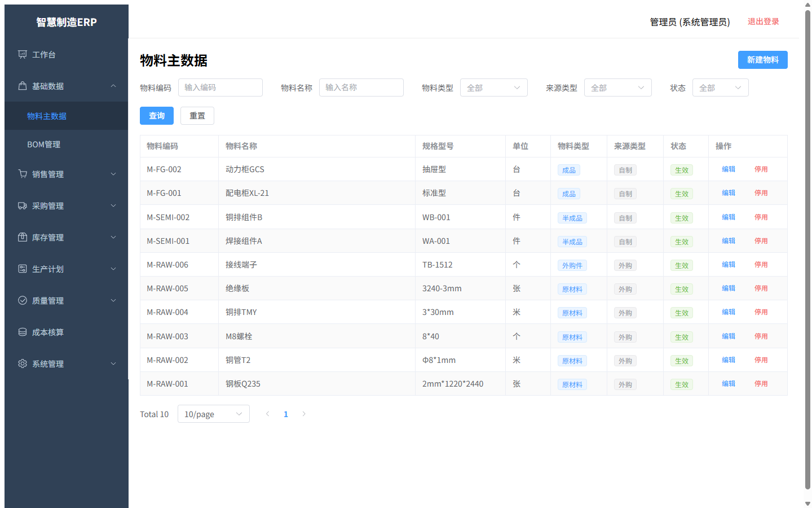
Task: Open the 状态 filter dropdown
Action: point(721,87)
